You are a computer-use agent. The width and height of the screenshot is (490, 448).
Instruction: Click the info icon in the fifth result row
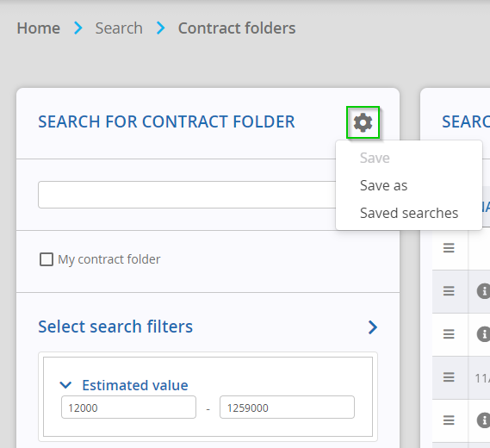pos(483,420)
